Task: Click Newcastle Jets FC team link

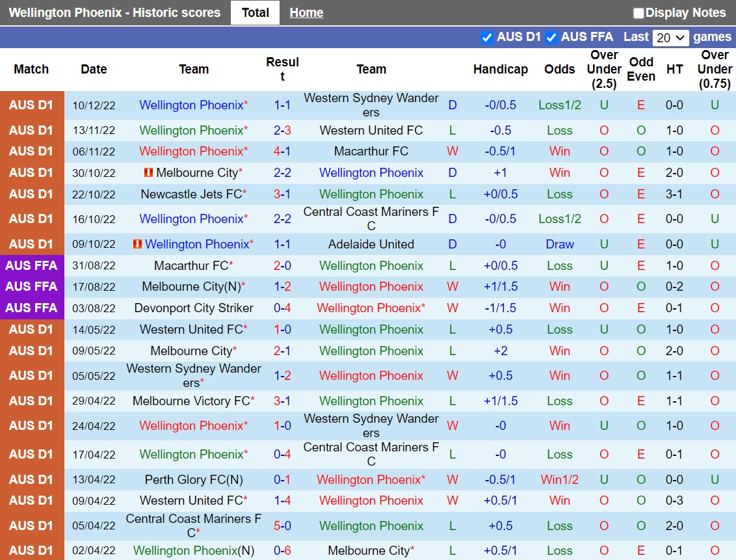Action: tap(193, 194)
